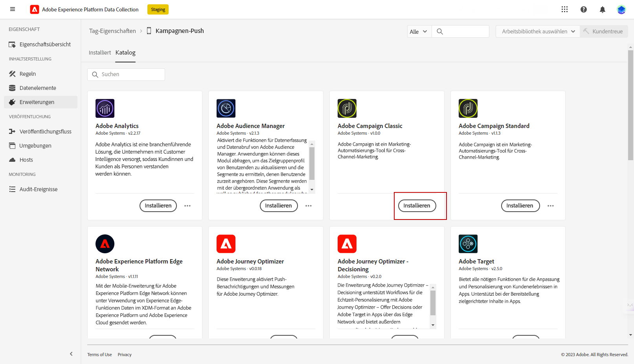
Task: Open the application switcher grid
Action: pos(564,9)
